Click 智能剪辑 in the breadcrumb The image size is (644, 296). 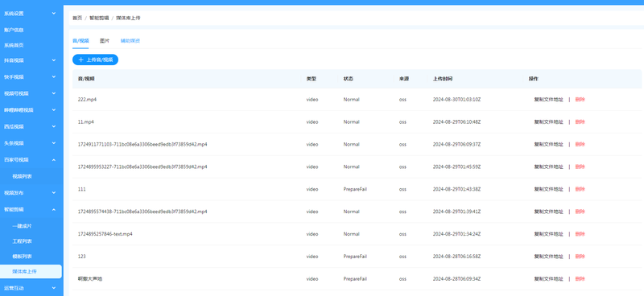pyautogui.click(x=99, y=18)
